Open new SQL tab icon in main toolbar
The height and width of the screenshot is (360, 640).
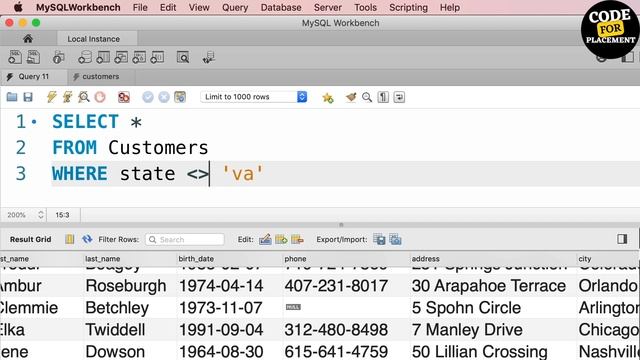(15, 57)
